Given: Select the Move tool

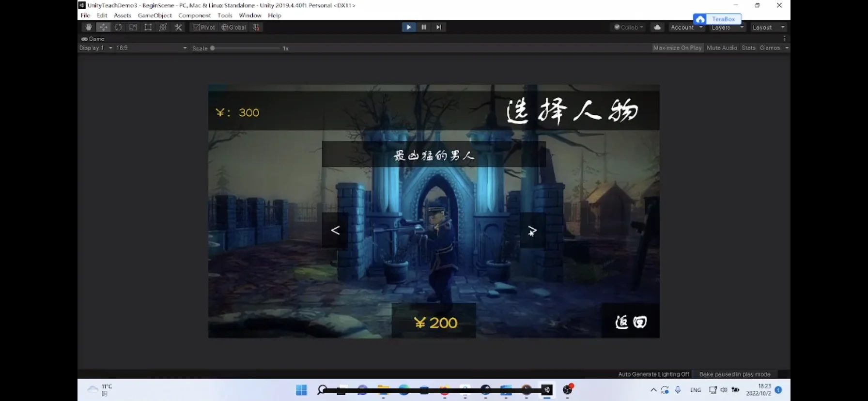Looking at the screenshot, I should tap(103, 27).
